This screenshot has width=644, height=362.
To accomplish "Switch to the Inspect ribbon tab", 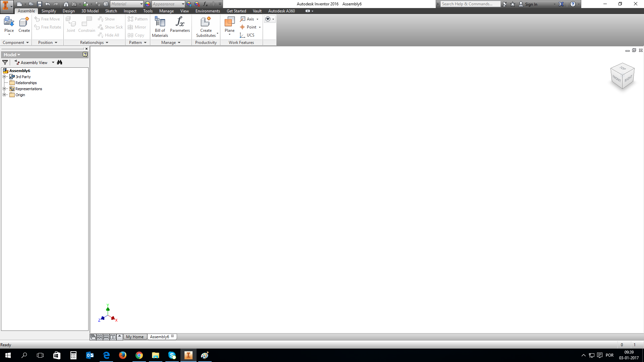I will pyautogui.click(x=130, y=11).
